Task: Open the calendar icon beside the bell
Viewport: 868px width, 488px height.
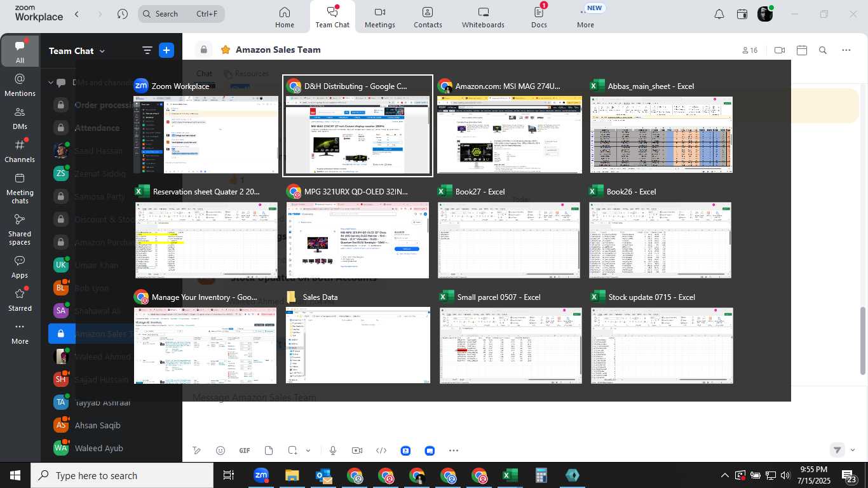Action: coord(742,14)
